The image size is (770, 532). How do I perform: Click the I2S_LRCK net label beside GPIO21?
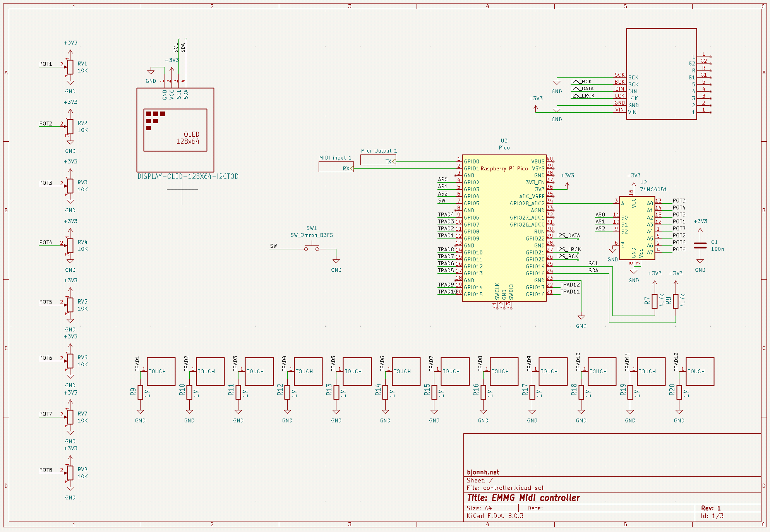click(x=569, y=249)
